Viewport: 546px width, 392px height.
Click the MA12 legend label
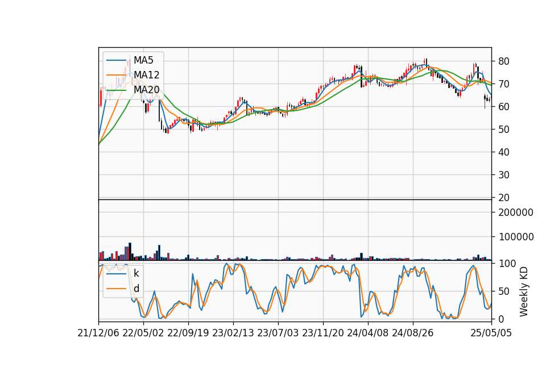[147, 75]
